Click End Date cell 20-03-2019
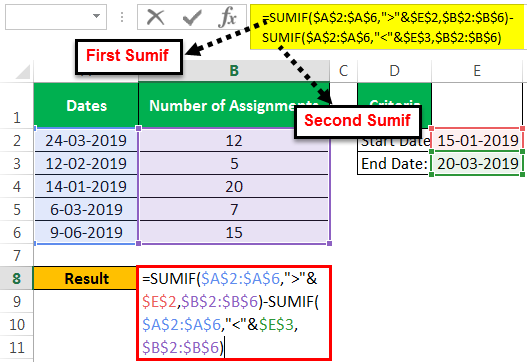 point(477,163)
